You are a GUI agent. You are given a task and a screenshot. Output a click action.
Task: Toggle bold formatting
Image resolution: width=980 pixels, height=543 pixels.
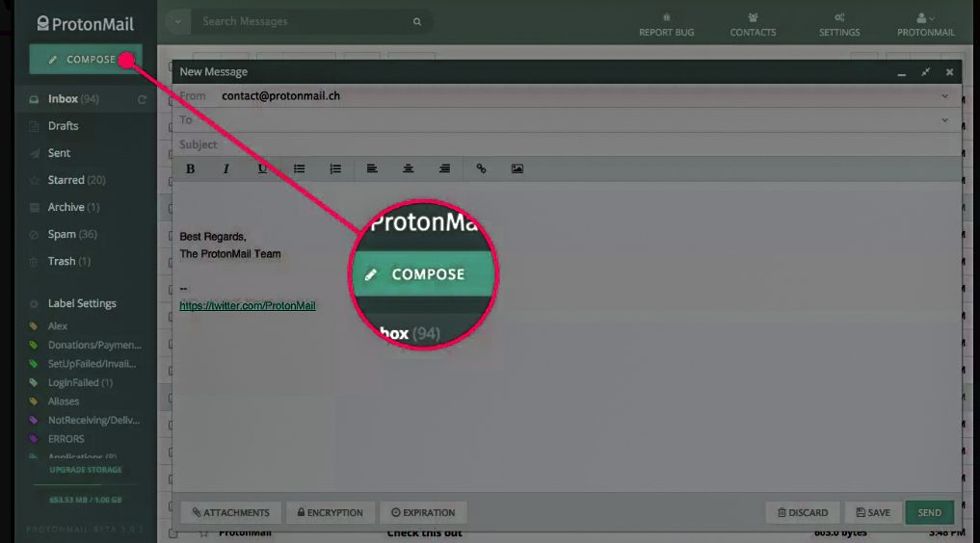pos(190,168)
